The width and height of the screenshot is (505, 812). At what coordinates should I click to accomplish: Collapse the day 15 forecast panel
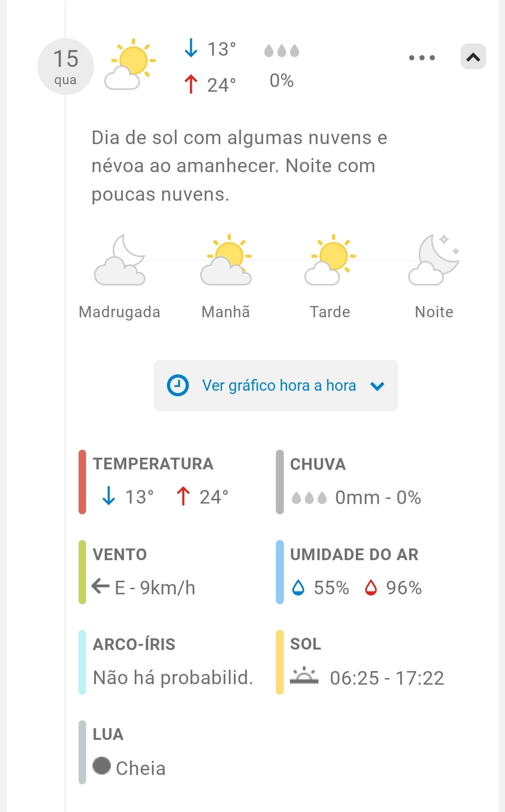point(473,57)
